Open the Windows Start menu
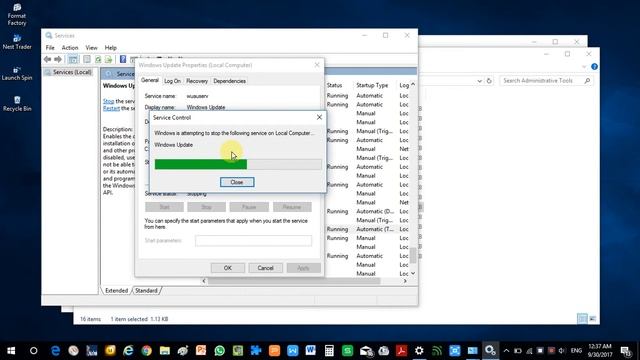 (11, 351)
